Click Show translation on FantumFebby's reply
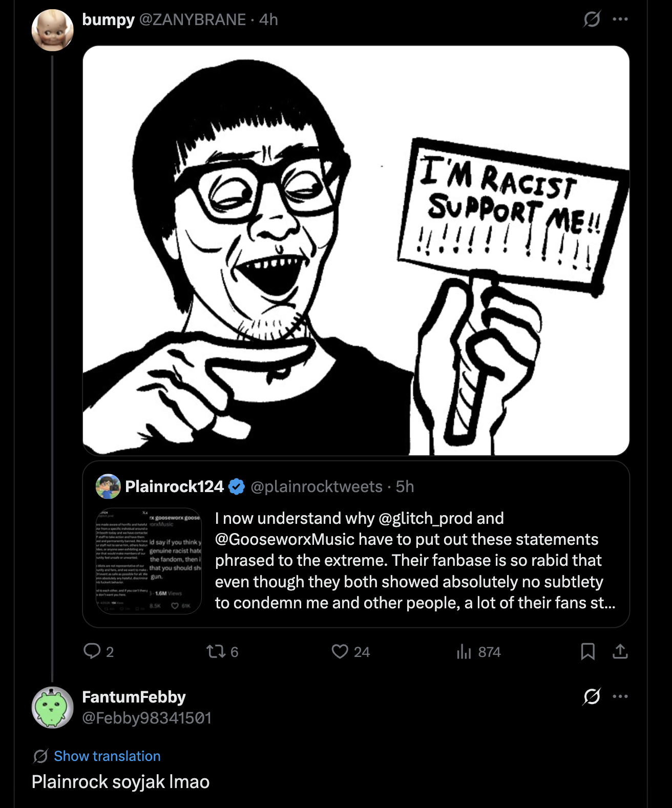672x808 pixels. tap(107, 756)
